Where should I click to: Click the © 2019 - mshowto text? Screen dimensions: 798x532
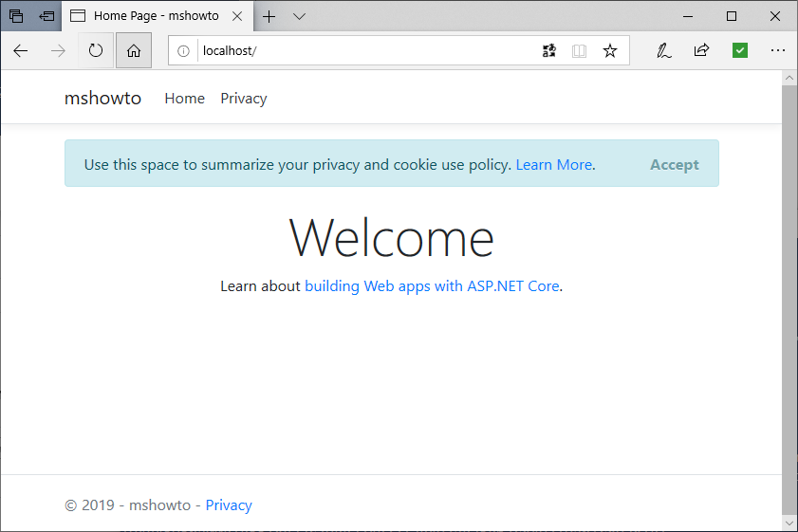(128, 505)
